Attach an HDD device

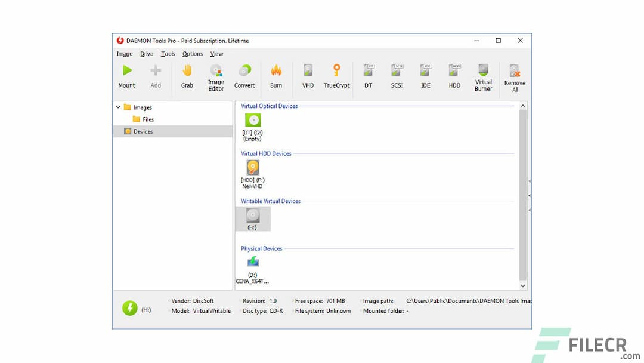454,76
